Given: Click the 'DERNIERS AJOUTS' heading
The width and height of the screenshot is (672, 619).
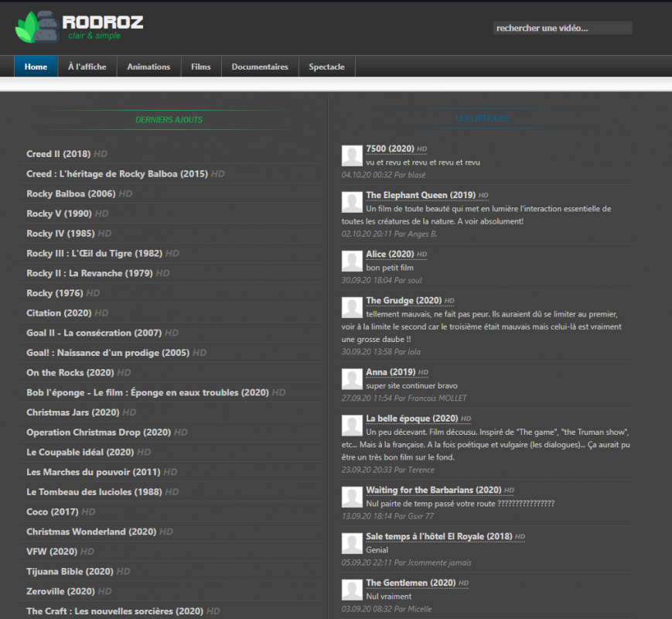Looking at the screenshot, I should 169,120.
